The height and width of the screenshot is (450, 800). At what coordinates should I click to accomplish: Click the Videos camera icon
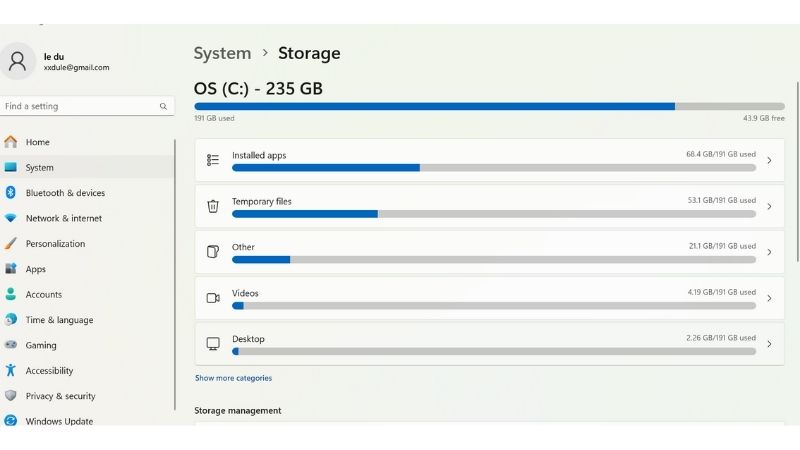click(x=212, y=298)
